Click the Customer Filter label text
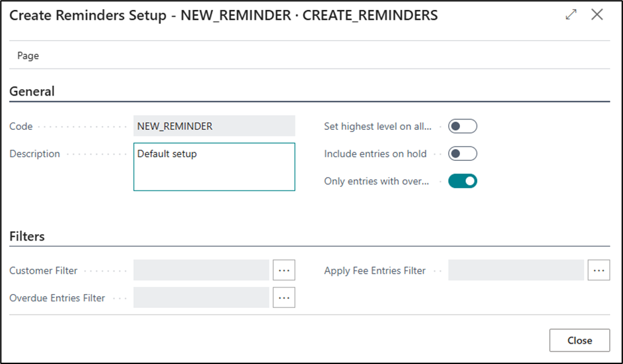Image resolution: width=623 pixels, height=364 pixels. coord(44,270)
